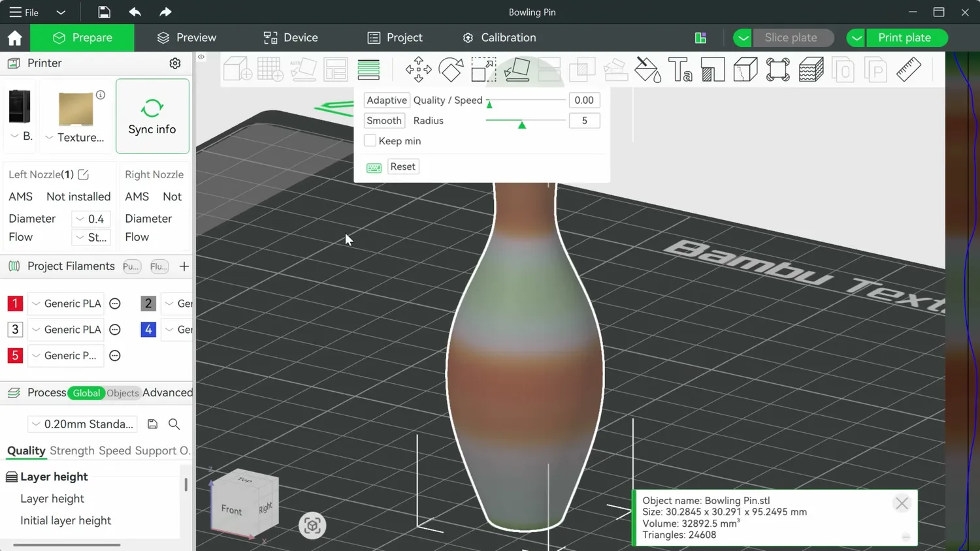
Task: Click the Add plate grid icon
Action: 270,69
